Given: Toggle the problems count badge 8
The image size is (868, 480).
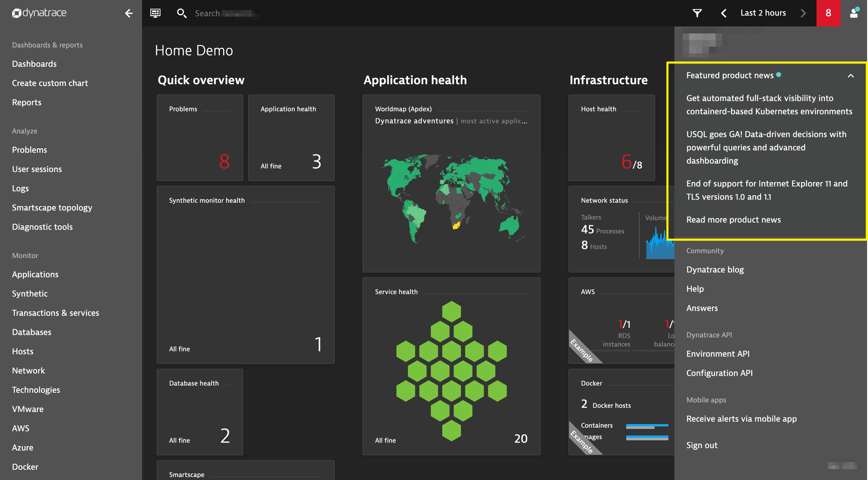Looking at the screenshot, I should point(828,13).
